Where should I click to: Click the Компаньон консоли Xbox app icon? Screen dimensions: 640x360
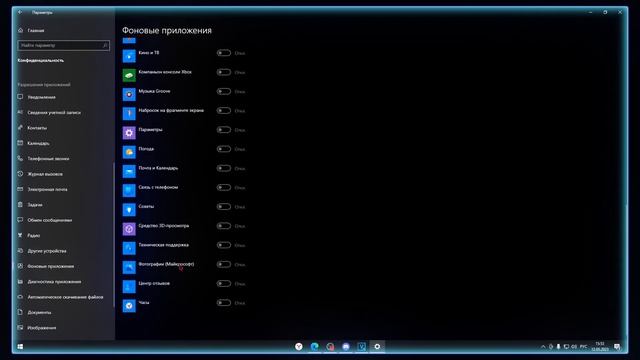129,75
